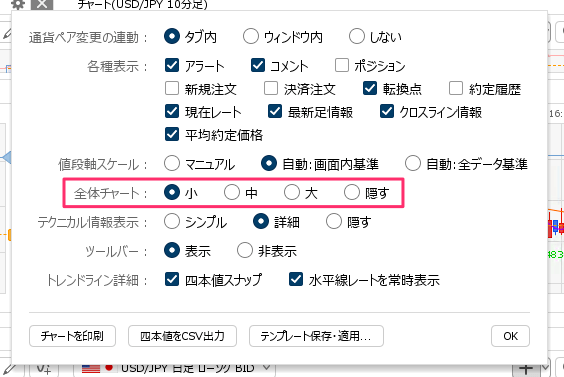Viewport: 564px width, 377px height.
Task: Toggle 水平線レートを常時表示 checkbox
Action: (296, 279)
